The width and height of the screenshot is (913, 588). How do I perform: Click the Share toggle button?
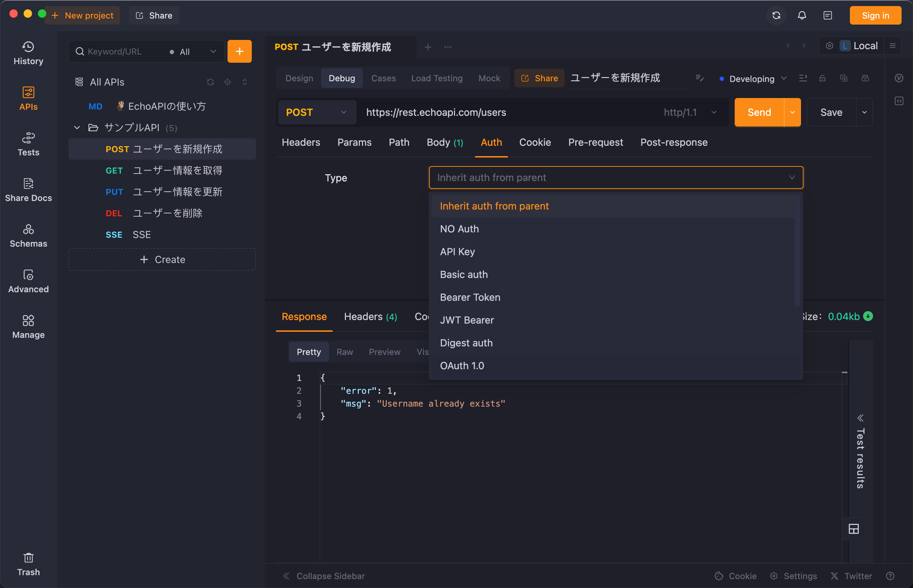click(540, 78)
